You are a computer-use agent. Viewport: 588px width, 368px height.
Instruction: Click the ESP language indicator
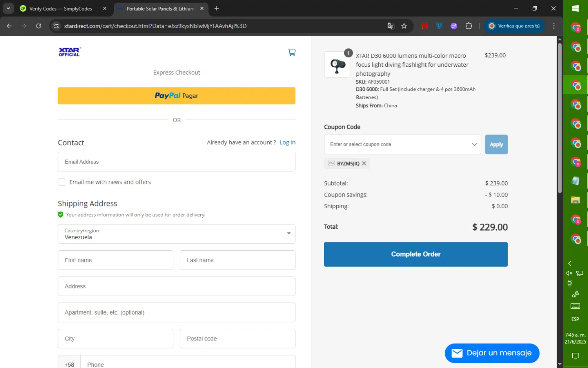pos(575,319)
